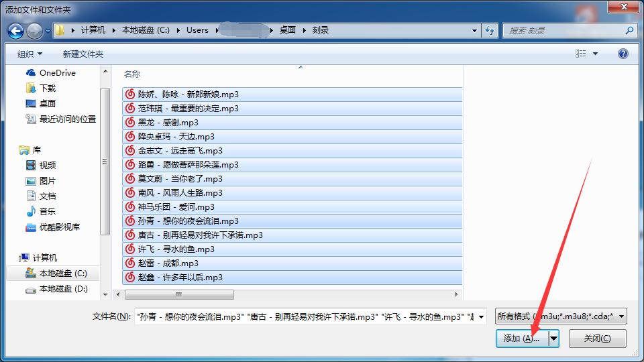Click the 名称 column header
This screenshot has height=362, width=644.
(x=132, y=74)
